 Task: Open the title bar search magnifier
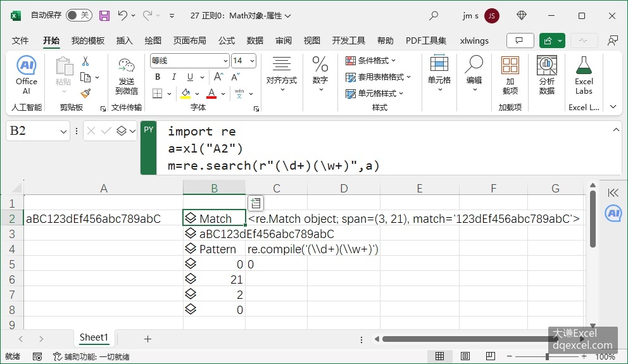434,16
